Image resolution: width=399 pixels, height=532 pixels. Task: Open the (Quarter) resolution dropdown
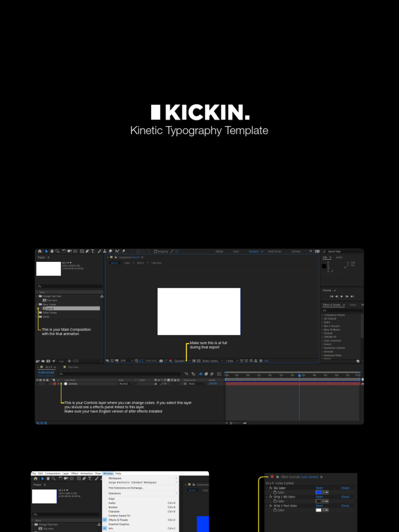coord(182,361)
